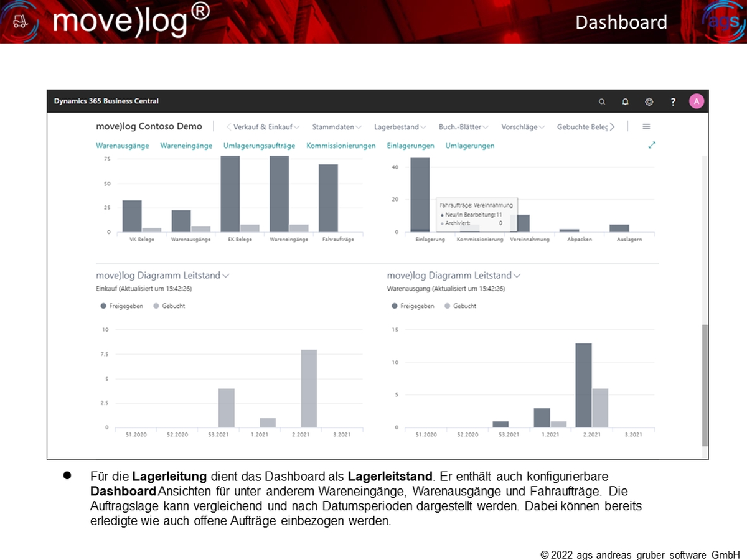Click the dark VK Belege bar

[132, 216]
